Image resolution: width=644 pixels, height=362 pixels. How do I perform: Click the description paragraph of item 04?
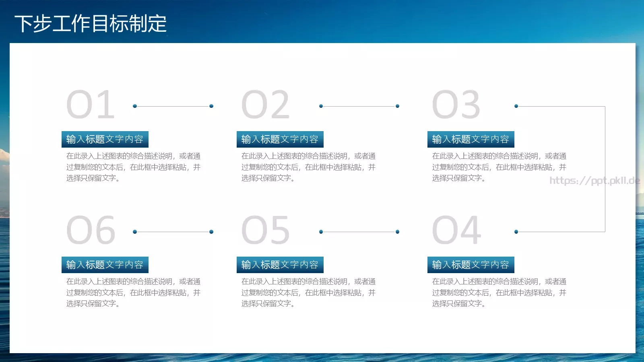tap(500, 292)
